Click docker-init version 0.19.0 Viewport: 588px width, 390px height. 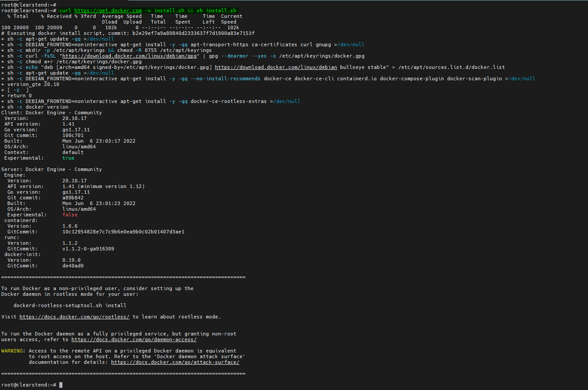[x=72, y=260]
